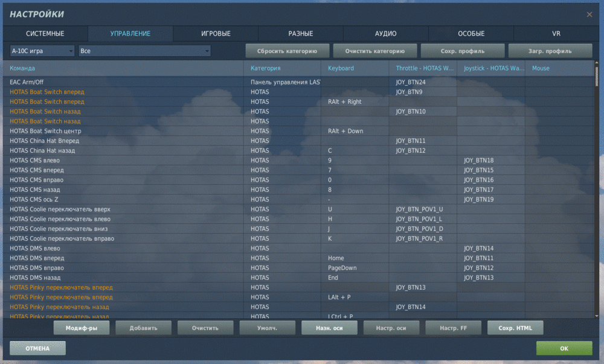Select JOY_BTN9 cell for Boat Switch вперед
Viewport: 604px width, 364px height.
pyautogui.click(x=423, y=92)
